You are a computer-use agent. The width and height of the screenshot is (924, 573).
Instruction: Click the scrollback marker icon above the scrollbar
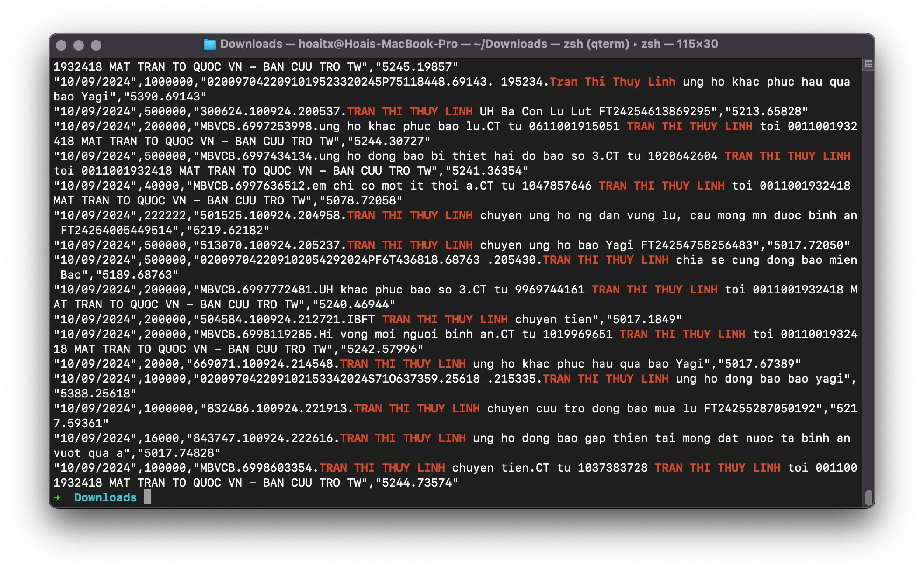(868, 64)
